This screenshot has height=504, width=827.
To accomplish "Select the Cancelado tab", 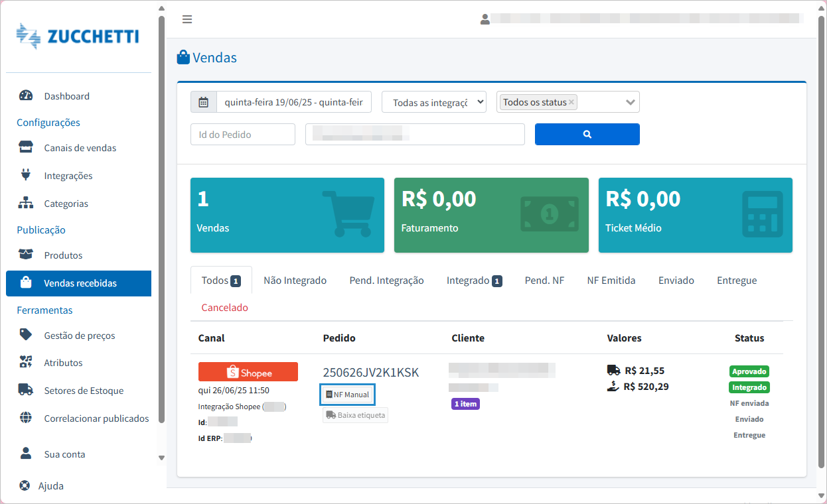I will [x=224, y=308].
